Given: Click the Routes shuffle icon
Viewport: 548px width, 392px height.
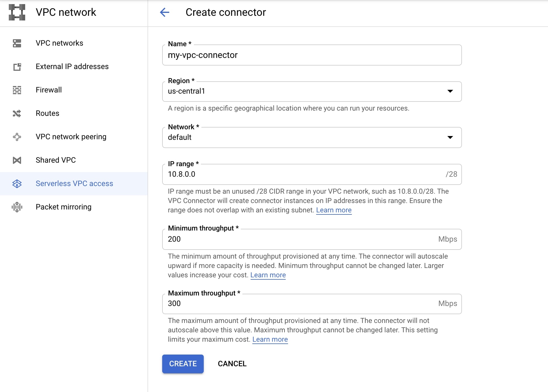Looking at the screenshot, I should pyautogui.click(x=17, y=114).
